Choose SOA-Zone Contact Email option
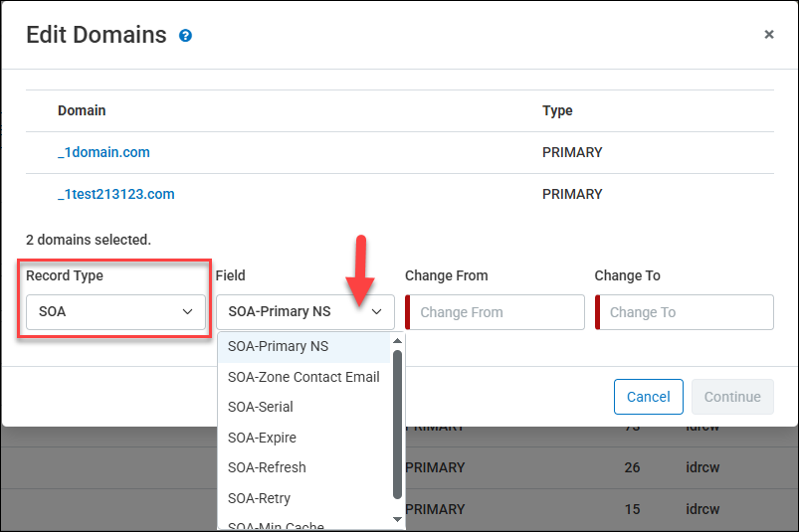 point(303,377)
